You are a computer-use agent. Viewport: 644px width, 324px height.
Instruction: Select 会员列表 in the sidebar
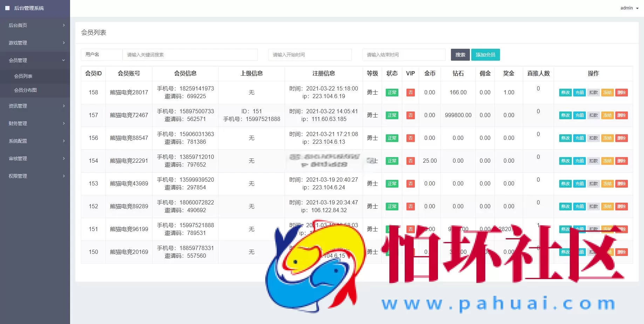pos(23,76)
